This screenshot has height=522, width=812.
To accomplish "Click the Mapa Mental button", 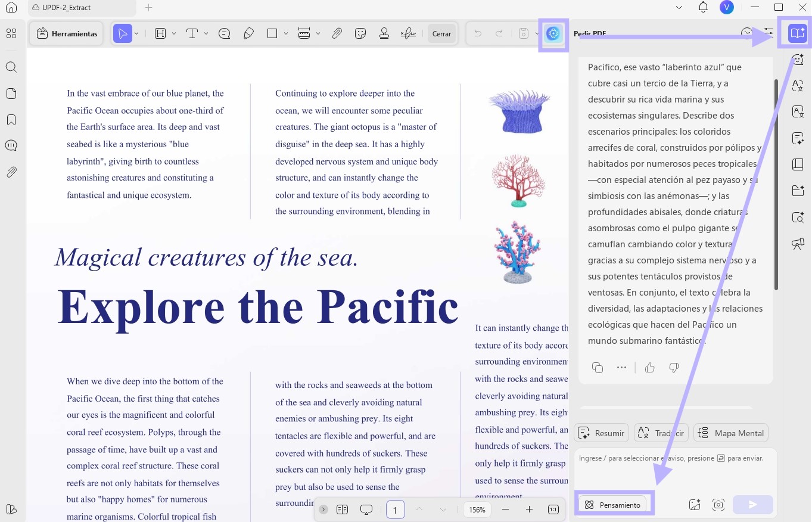I will [731, 433].
